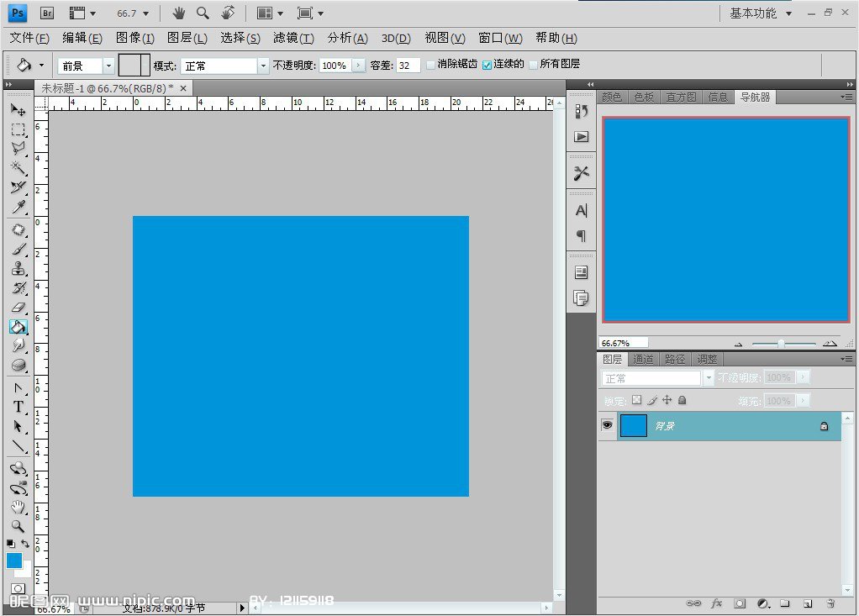Select the Eraser tool
Image resolution: width=859 pixels, height=616 pixels.
(x=18, y=308)
